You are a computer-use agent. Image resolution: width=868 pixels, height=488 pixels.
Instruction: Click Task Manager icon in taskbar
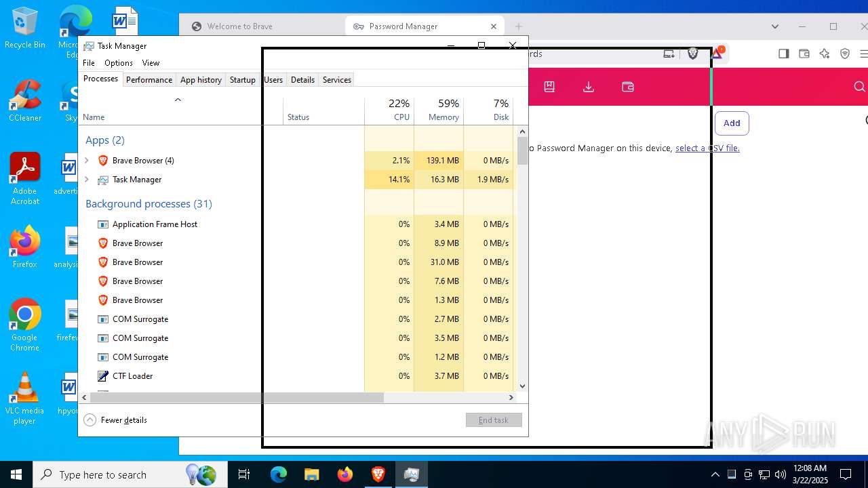point(411,474)
